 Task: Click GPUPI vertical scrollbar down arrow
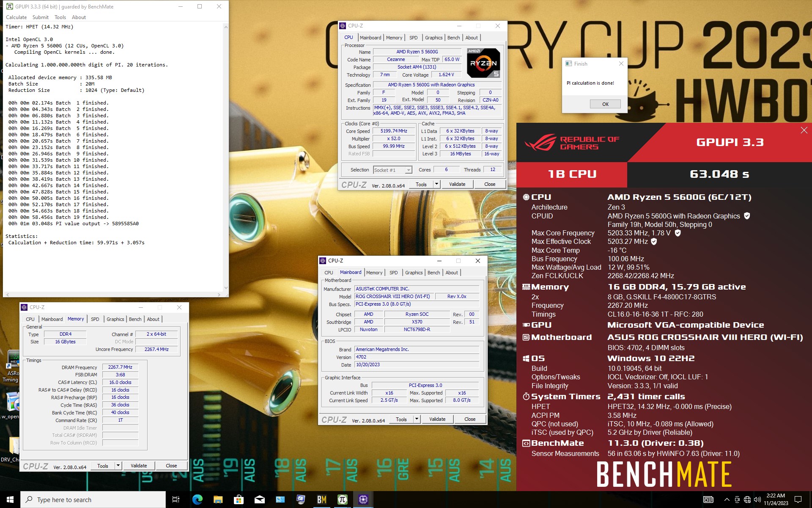[x=226, y=288]
